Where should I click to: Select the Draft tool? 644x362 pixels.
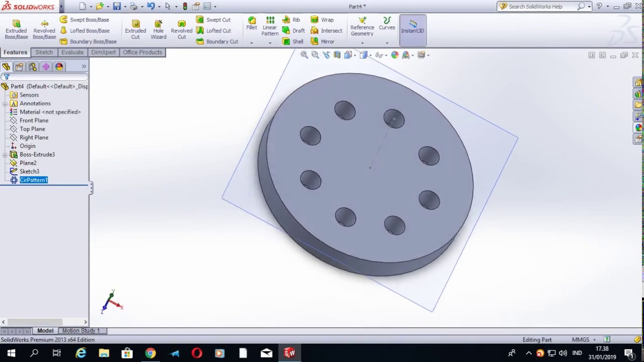click(x=293, y=31)
